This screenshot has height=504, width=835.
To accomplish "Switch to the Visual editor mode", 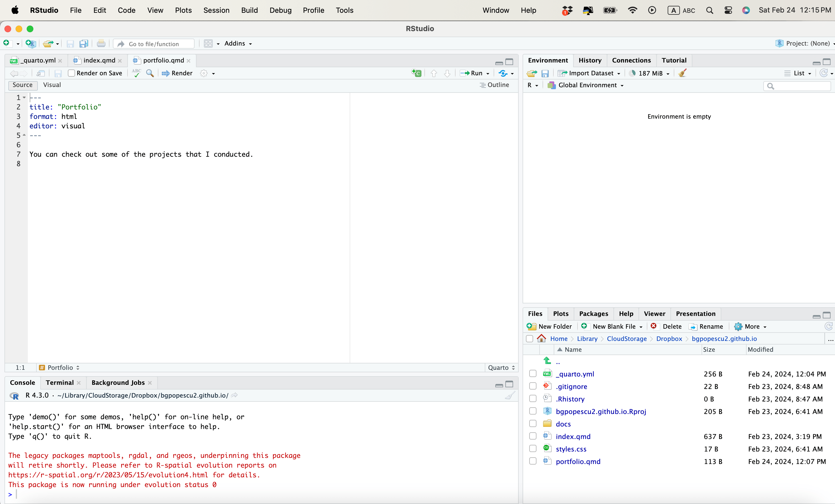I will [52, 85].
